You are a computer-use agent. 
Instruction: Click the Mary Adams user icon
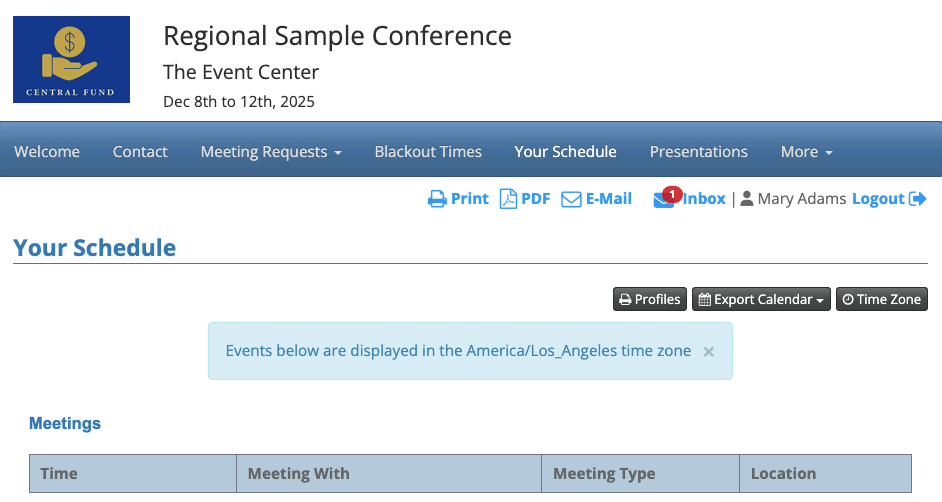(747, 199)
